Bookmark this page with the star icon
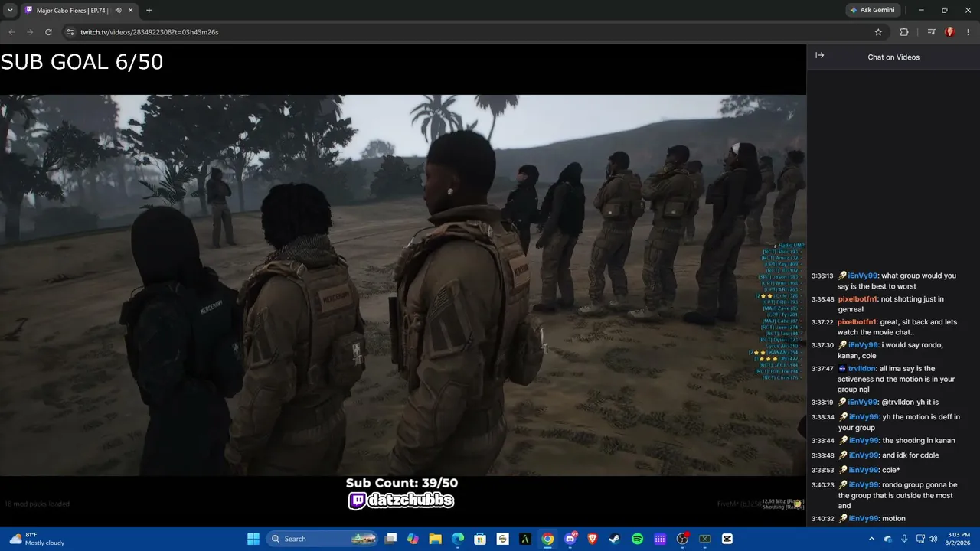Viewport: 980px width, 551px height. click(878, 32)
